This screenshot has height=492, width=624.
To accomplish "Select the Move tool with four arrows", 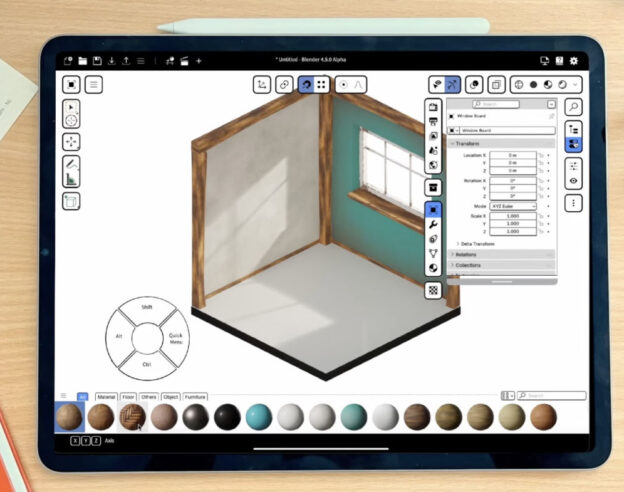I will click(71, 142).
